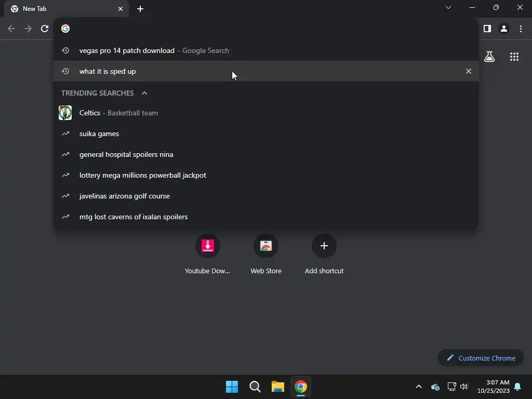
Task: Open the Youtube Downloader shortcut
Action: [x=208, y=254]
